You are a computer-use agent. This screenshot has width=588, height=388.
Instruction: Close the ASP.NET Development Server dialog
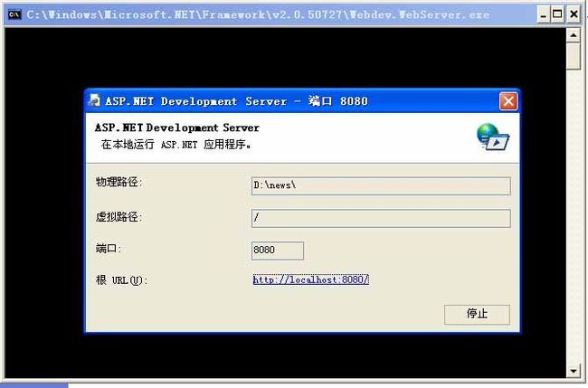tap(508, 101)
